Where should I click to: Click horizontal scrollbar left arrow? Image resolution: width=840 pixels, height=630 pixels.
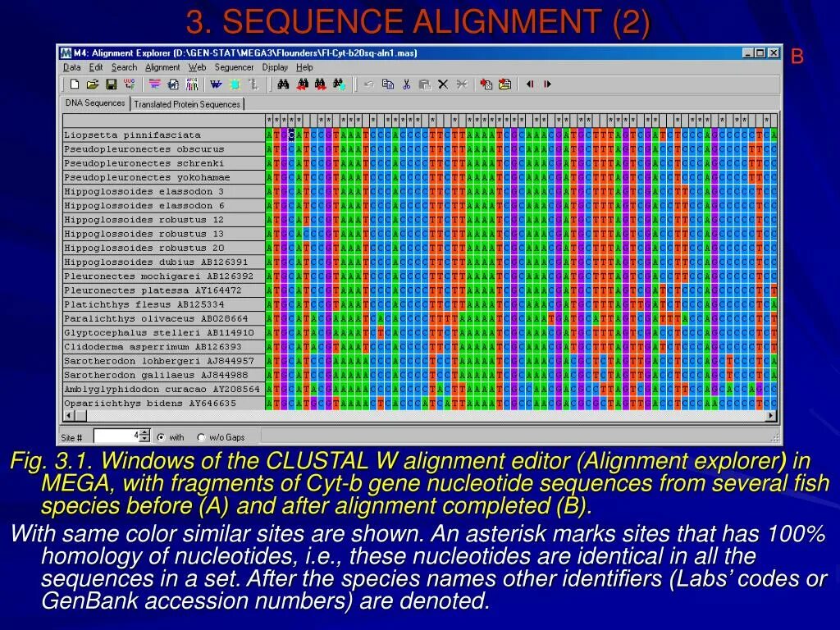point(69,415)
